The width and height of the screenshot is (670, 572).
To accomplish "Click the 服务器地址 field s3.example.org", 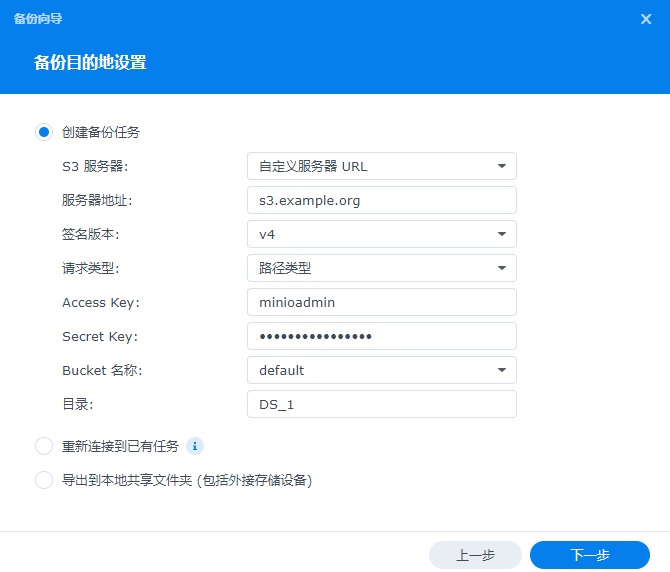I will (x=382, y=200).
